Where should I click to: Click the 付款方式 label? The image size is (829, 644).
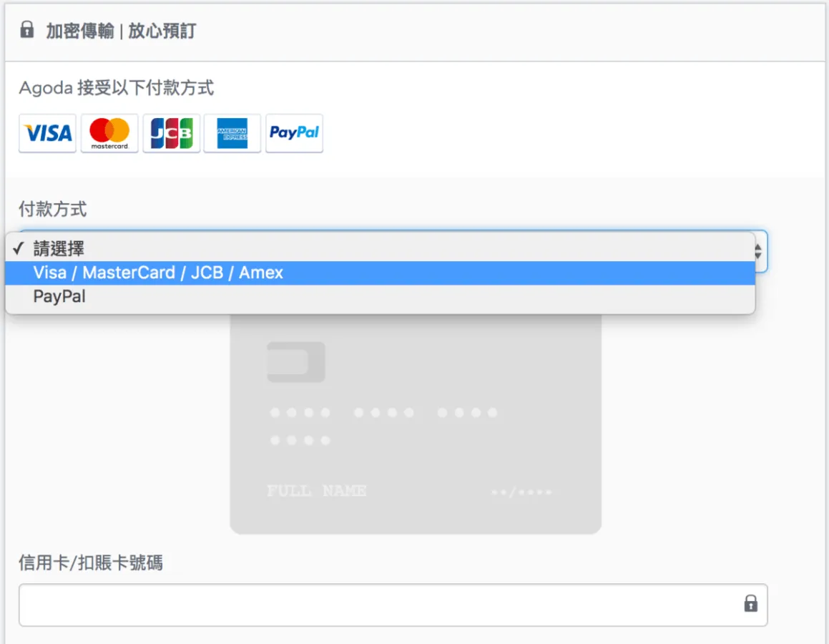point(53,210)
